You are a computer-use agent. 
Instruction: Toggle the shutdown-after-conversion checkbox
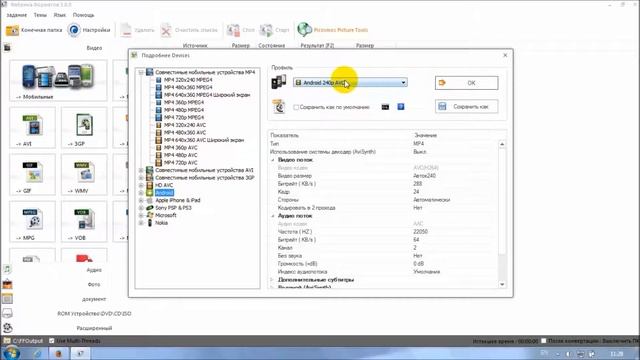point(544,340)
